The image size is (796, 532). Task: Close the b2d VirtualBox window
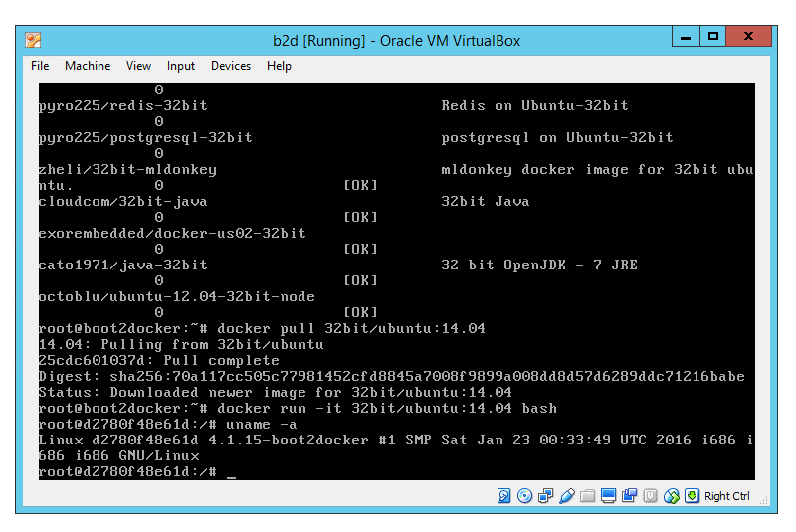click(x=748, y=37)
